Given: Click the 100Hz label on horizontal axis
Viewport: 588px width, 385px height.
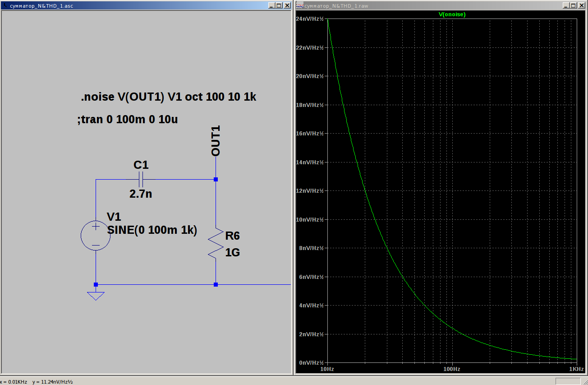Looking at the screenshot, I should click(452, 369).
